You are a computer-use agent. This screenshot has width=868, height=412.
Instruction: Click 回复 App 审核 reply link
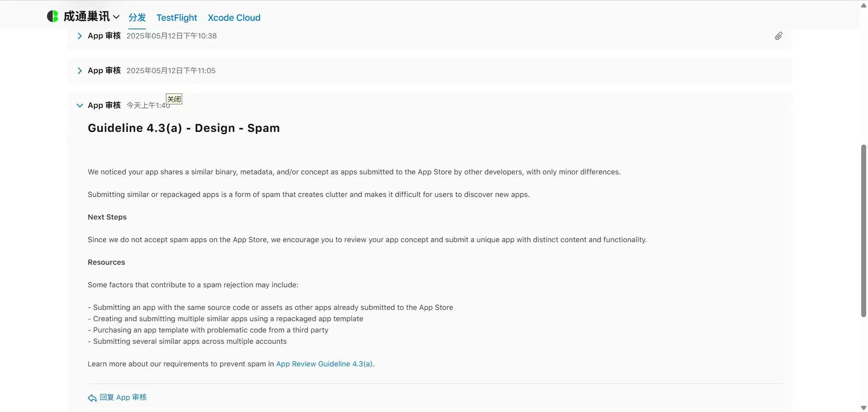click(123, 398)
